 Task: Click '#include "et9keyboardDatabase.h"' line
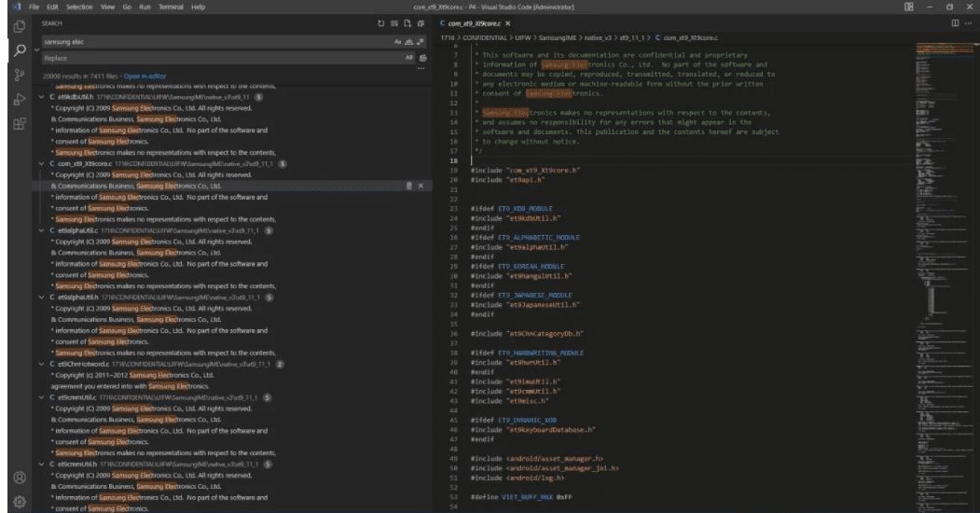click(x=533, y=430)
